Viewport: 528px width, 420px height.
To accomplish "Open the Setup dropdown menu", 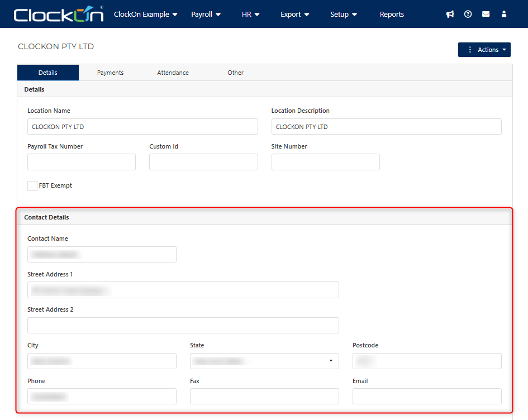I will pos(344,15).
